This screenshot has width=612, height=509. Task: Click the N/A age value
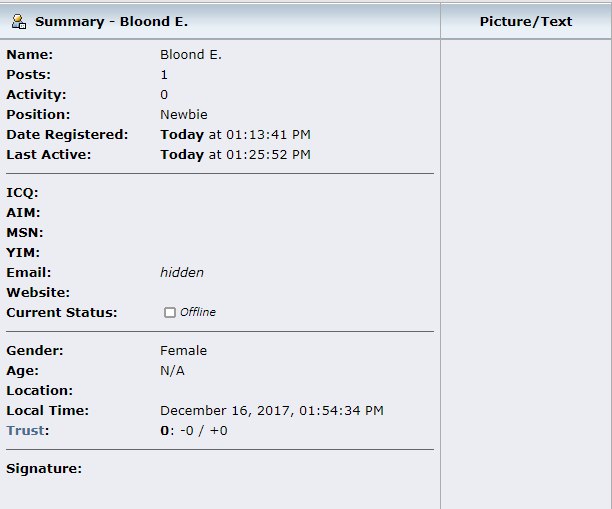pos(172,370)
